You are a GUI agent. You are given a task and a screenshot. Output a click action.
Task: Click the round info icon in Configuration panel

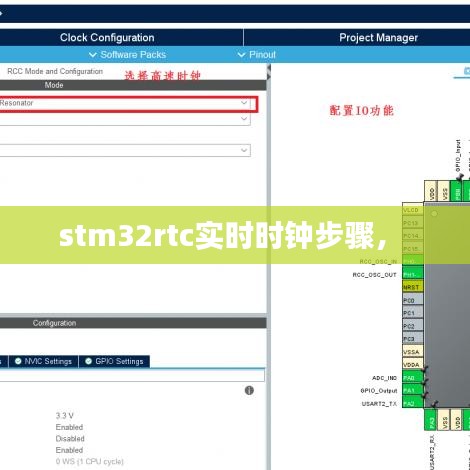pyautogui.click(x=249, y=390)
